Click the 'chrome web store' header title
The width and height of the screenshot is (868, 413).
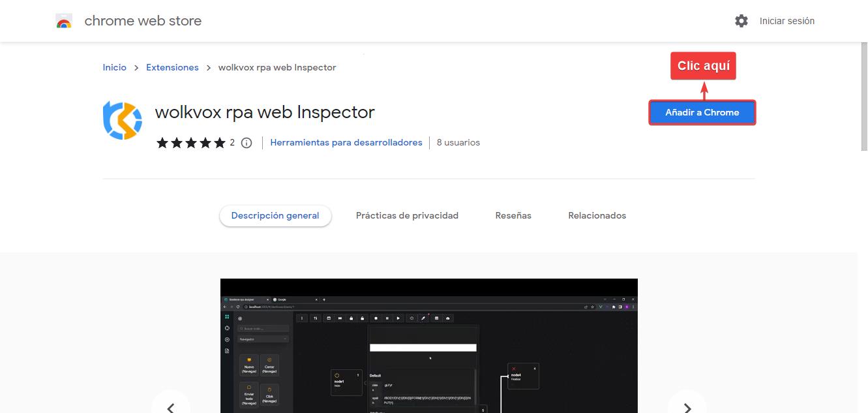pos(143,21)
